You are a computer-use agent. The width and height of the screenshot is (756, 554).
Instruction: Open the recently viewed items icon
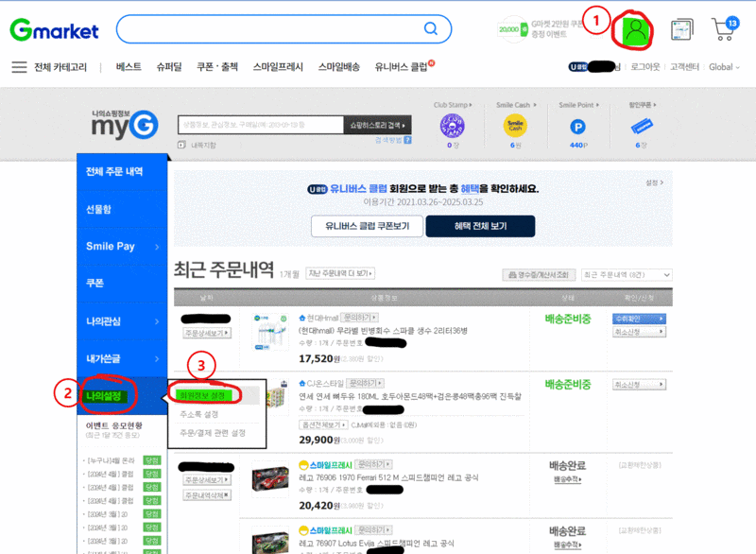click(x=682, y=30)
